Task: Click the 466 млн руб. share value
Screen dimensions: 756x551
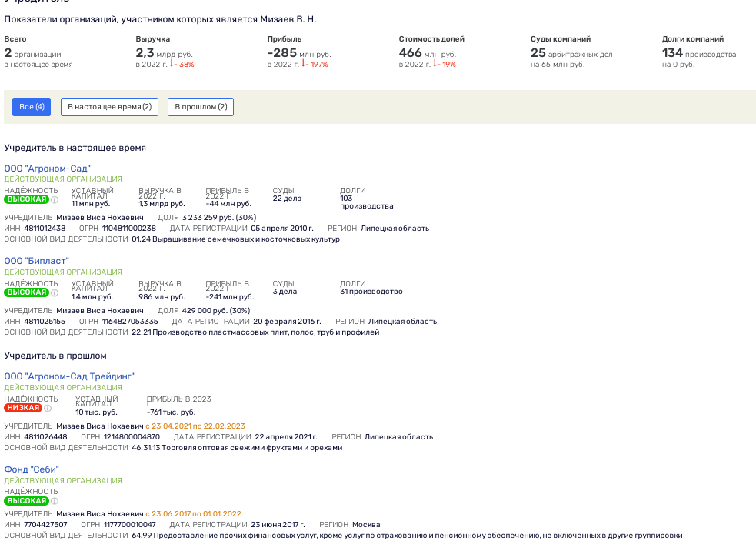Action: [427, 53]
